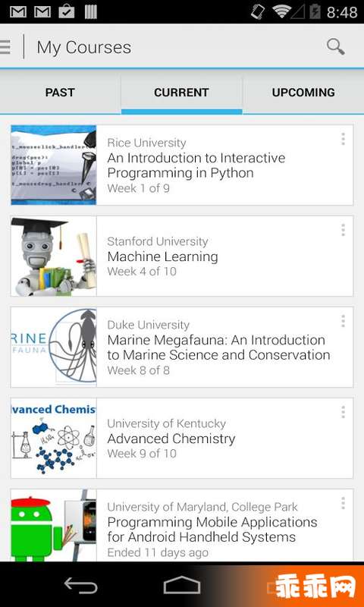
Task: Go to the UPCOMING tab
Action: coord(303,93)
